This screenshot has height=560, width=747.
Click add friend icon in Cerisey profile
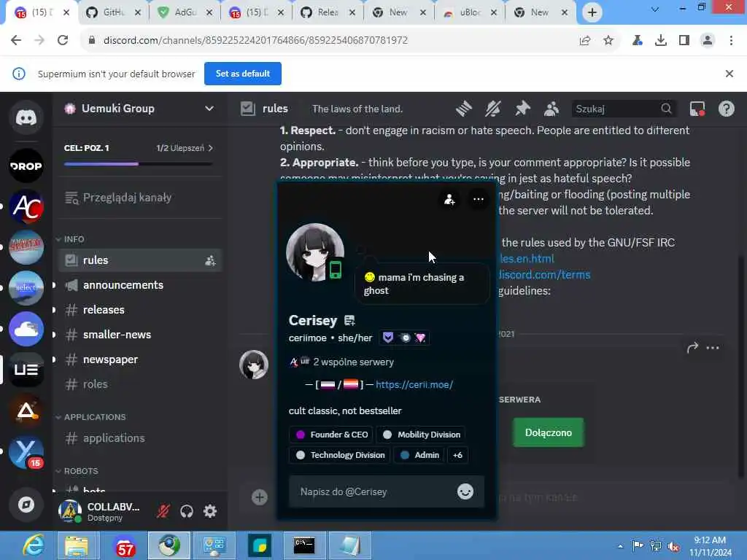pos(449,200)
